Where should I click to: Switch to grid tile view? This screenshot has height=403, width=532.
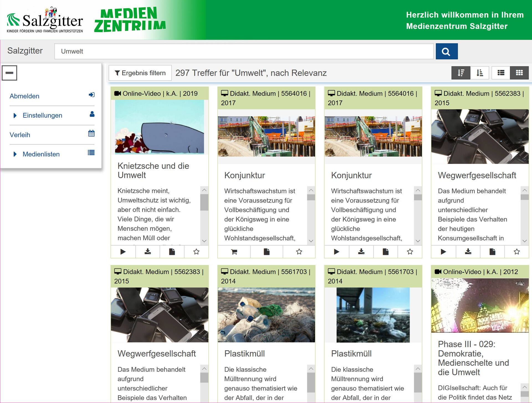[x=519, y=73]
